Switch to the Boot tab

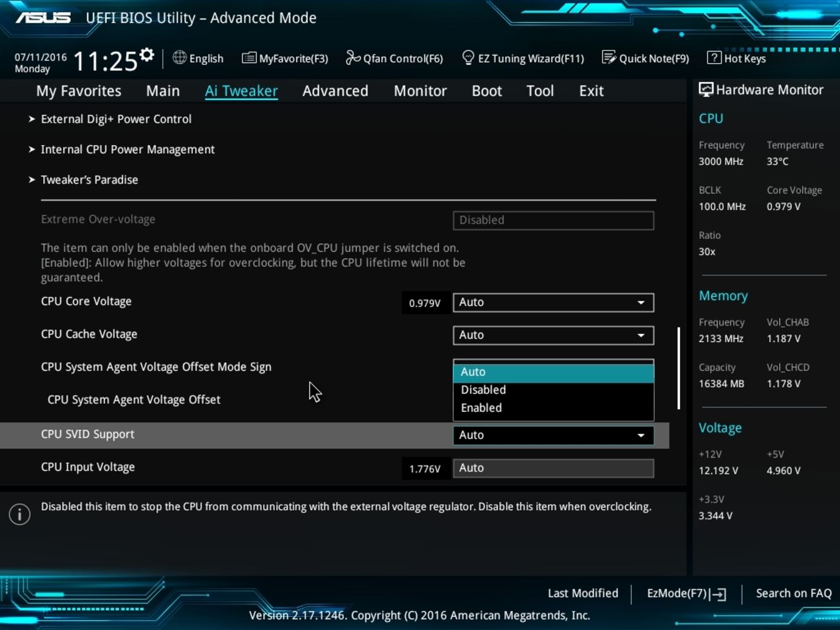pyautogui.click(x=487, y=91)
